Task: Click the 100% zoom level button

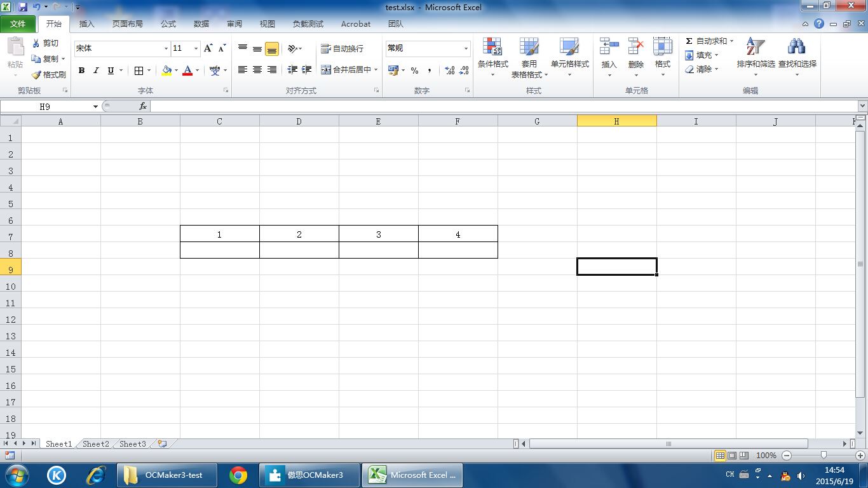Action: pos(766,456)
